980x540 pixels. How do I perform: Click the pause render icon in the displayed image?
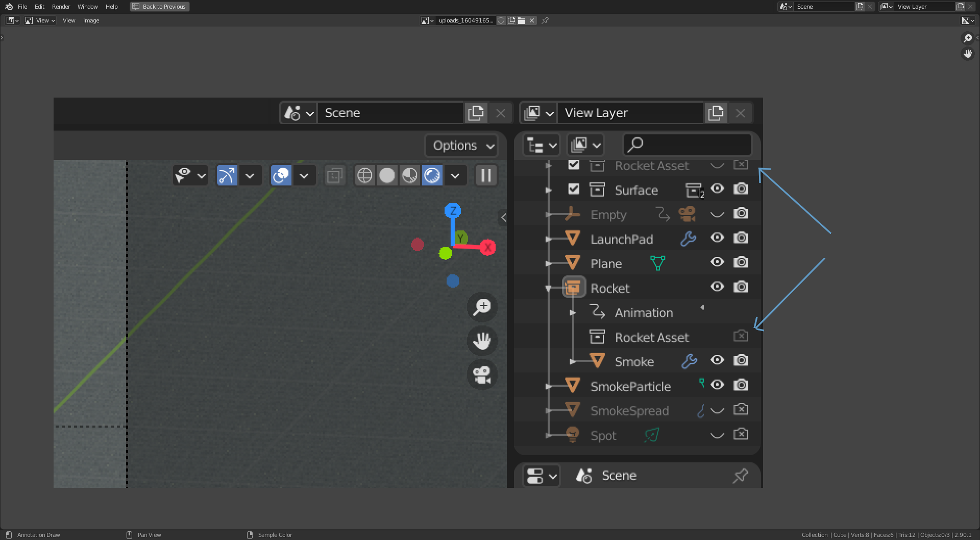[486, 176]
